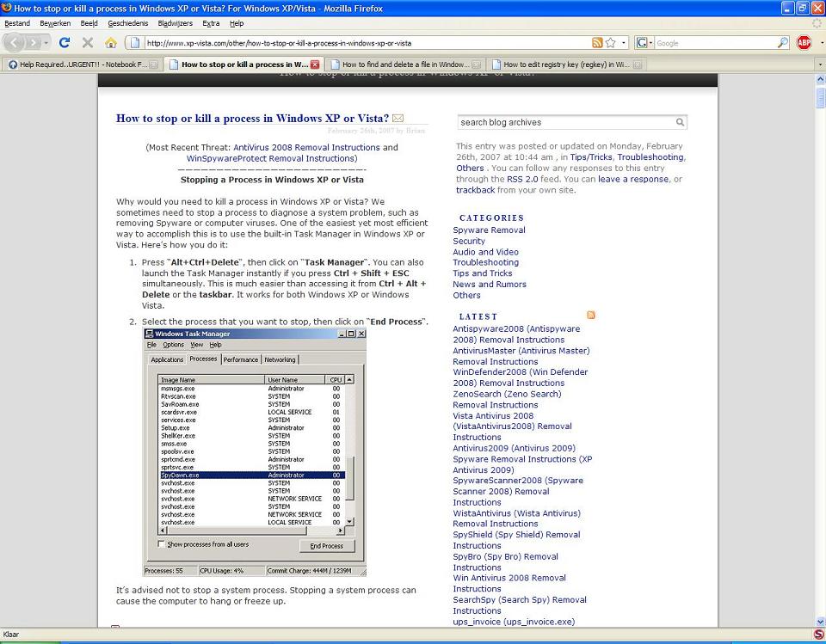Viewport: 826px width, 644px height.
Task: Open the Geschiedenis menu
Action: pos(128,23)
